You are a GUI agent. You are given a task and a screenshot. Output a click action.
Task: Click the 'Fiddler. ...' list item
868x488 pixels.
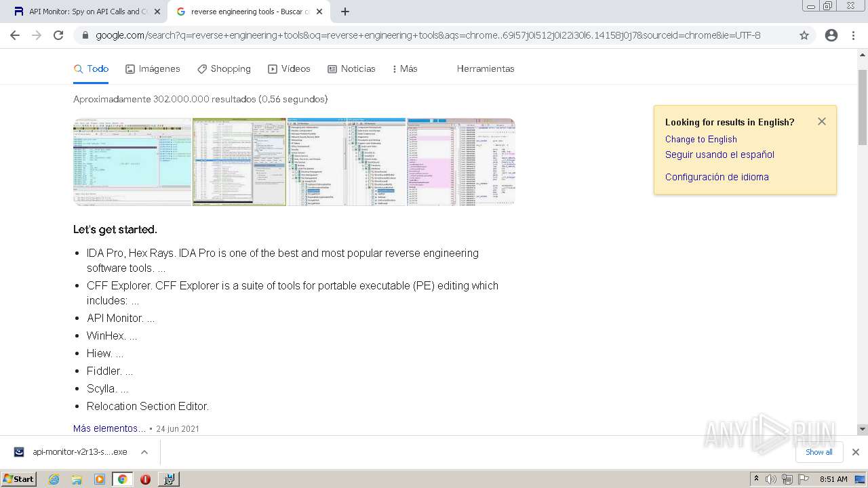pyautogui.click(x=110, y=371)
